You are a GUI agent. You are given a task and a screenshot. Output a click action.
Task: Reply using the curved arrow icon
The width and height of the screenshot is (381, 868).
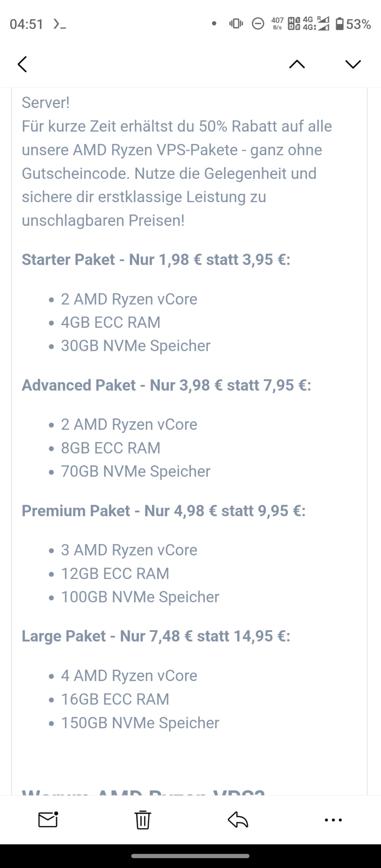coord(238,819)
